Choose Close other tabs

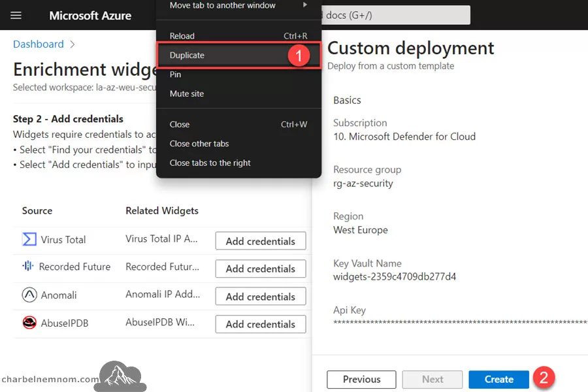pyautogui.click(x=238, y=144)
